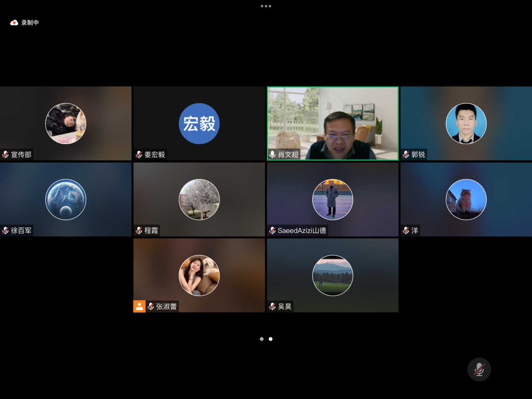Click 肖文超's active microphone icon

273,155
